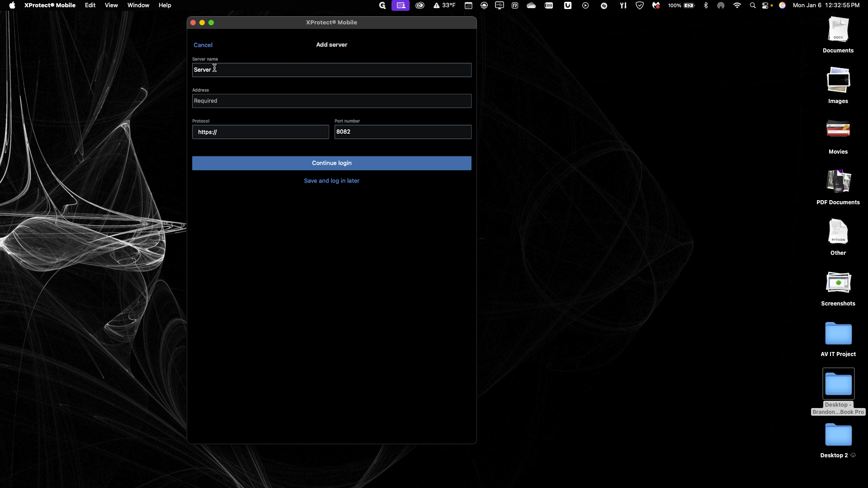This screenshot has height=488, width=868.
Task: Select the AV IT Project folder
Action: tap(838, 338)
